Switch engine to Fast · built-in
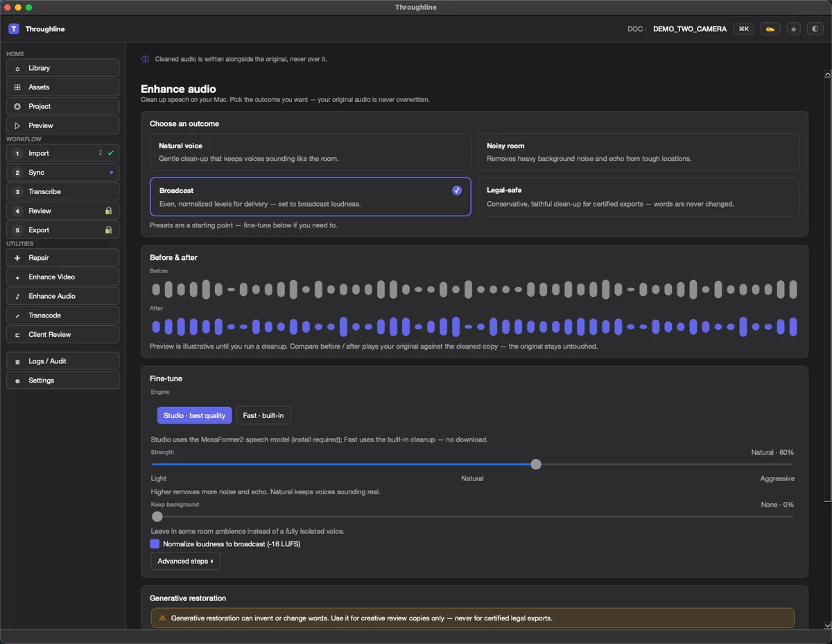The image size is (832, 644). tap(263, 415)
